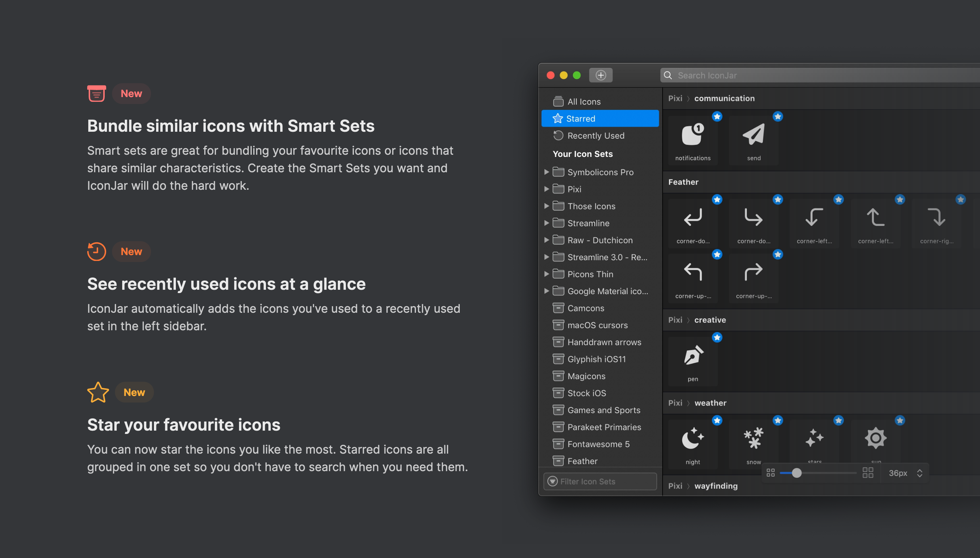Open the Games and Sports icon set
980x558 pixels.
(600, 410)
